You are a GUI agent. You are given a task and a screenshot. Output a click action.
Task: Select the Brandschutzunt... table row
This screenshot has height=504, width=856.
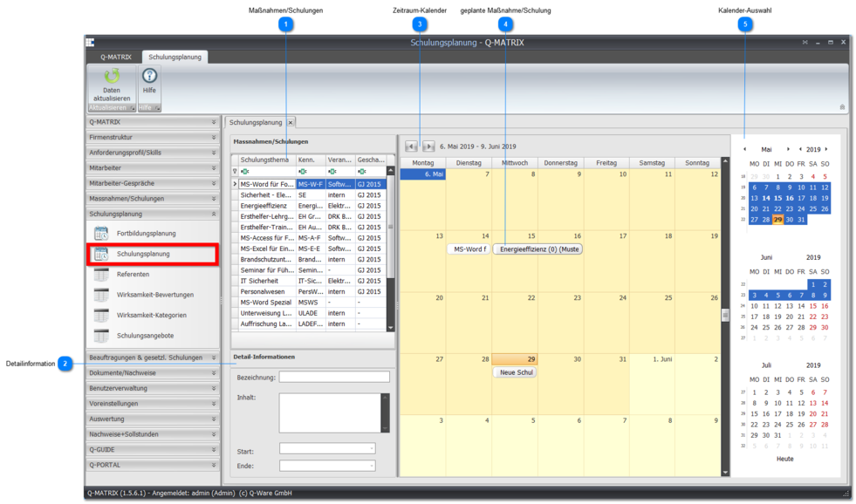pos(312,260)
